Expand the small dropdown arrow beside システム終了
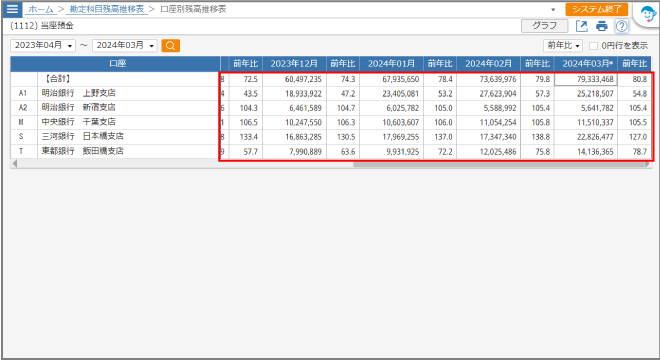This screenshot has height=360, width=660. 553,9
